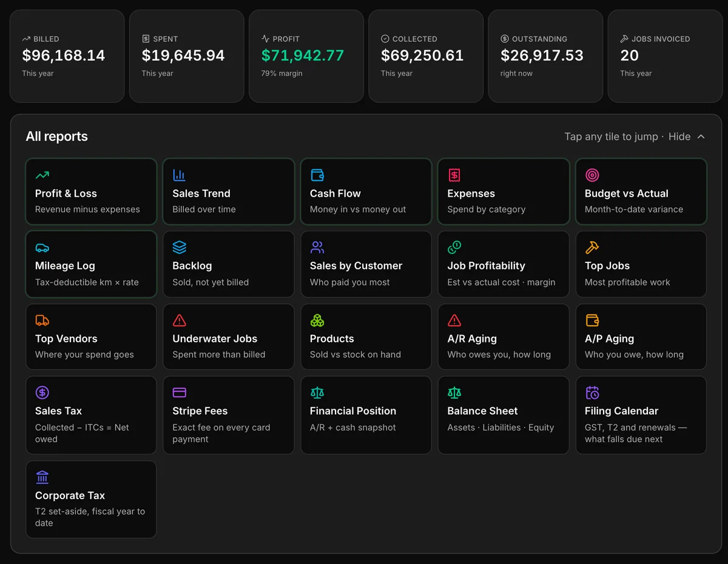Click 'Sold, not yet billed' description
Image resolution: width=728 pixels, height=564 pixels.
[211, 282]
